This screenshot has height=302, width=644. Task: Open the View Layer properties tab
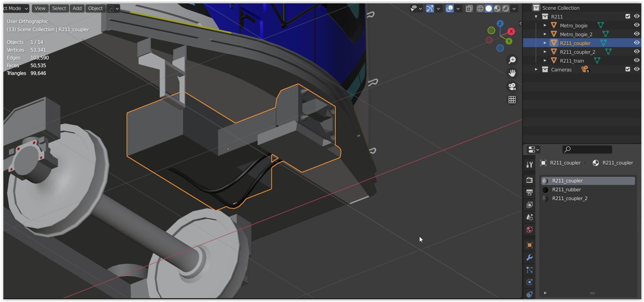pos(530,205)
